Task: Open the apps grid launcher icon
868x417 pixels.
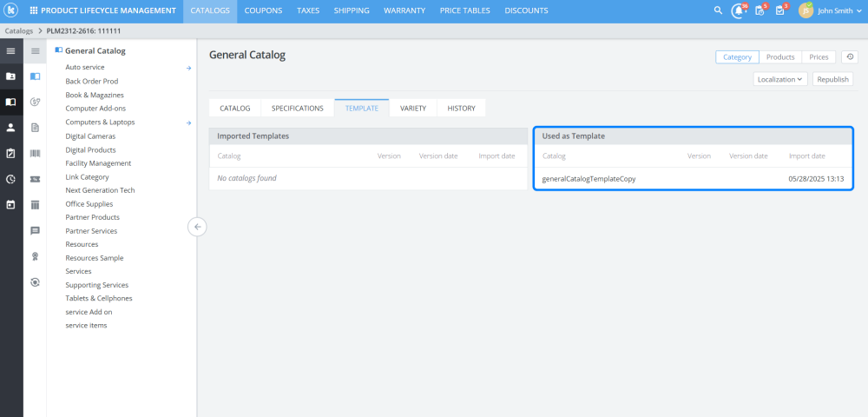Action: (34, 10)
